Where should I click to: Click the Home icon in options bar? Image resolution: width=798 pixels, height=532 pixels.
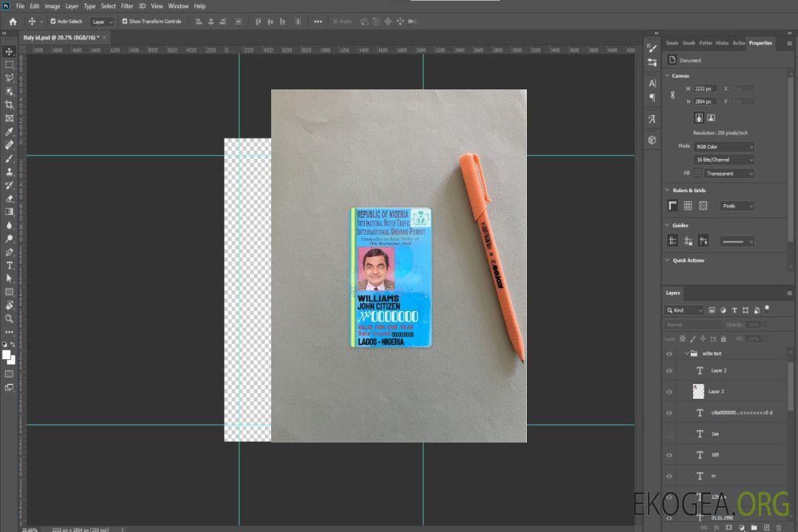13,21
